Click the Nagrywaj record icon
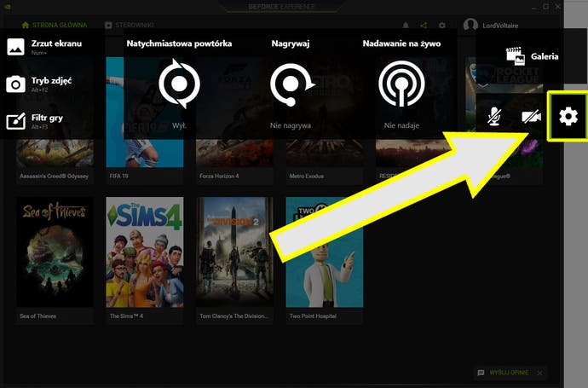588x388 pixels. (x=291, y=84)
